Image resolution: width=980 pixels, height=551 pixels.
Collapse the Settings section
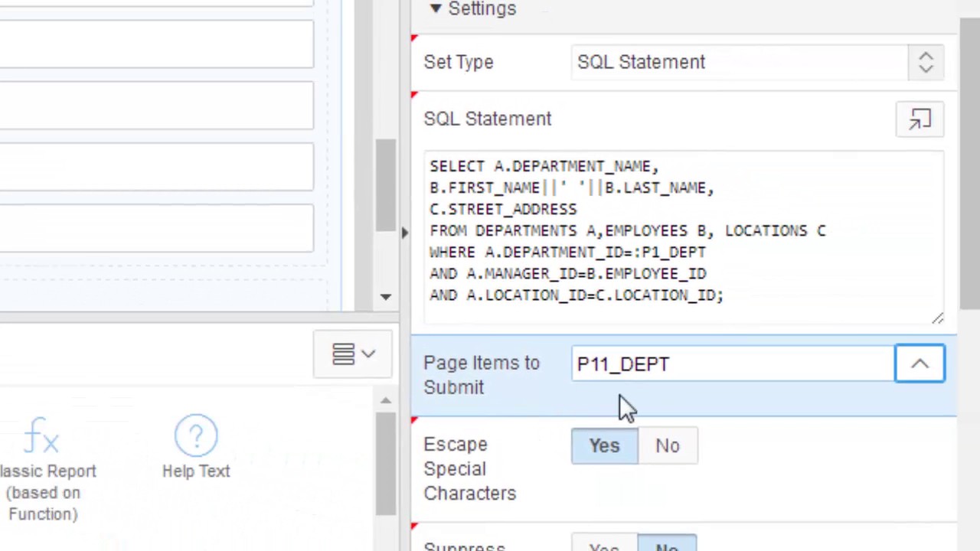(436, 8)
